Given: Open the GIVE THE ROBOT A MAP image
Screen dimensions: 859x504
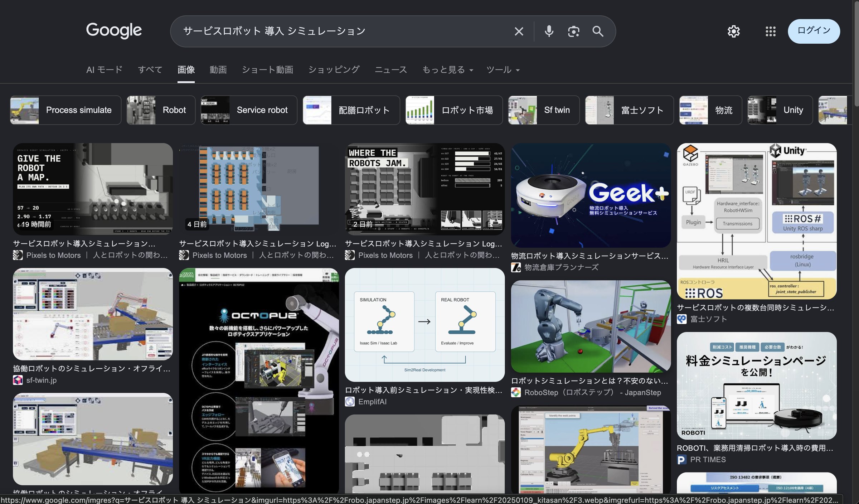Looking at the screenshot, I should (93, 189).
